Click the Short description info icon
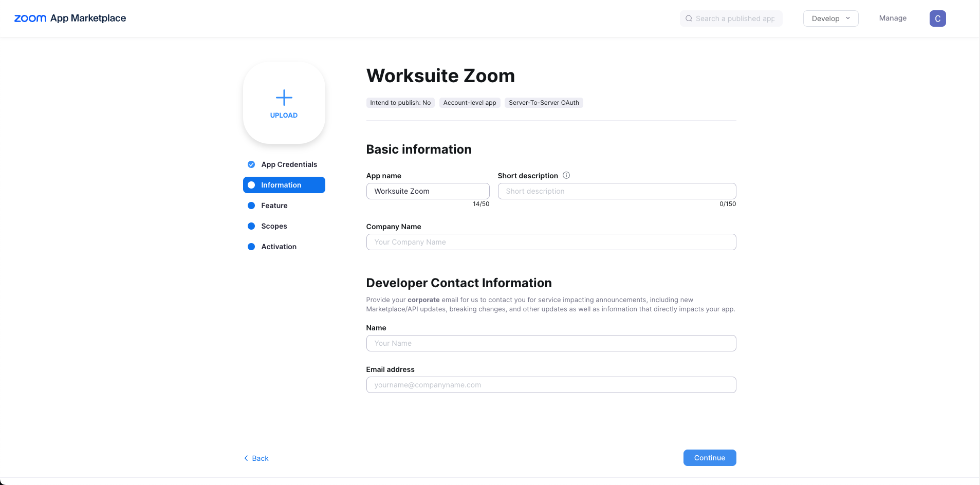Screen dimensions: 980x485 point(566,175)
